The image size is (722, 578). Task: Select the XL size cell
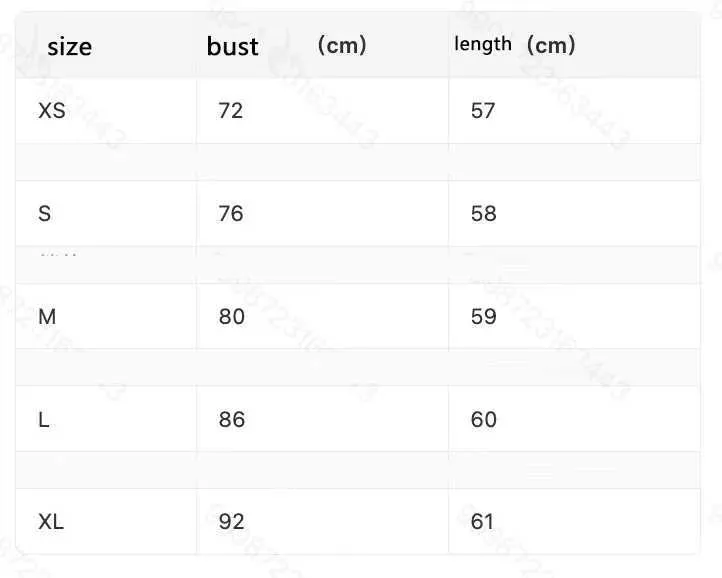(x=51, y=522)
